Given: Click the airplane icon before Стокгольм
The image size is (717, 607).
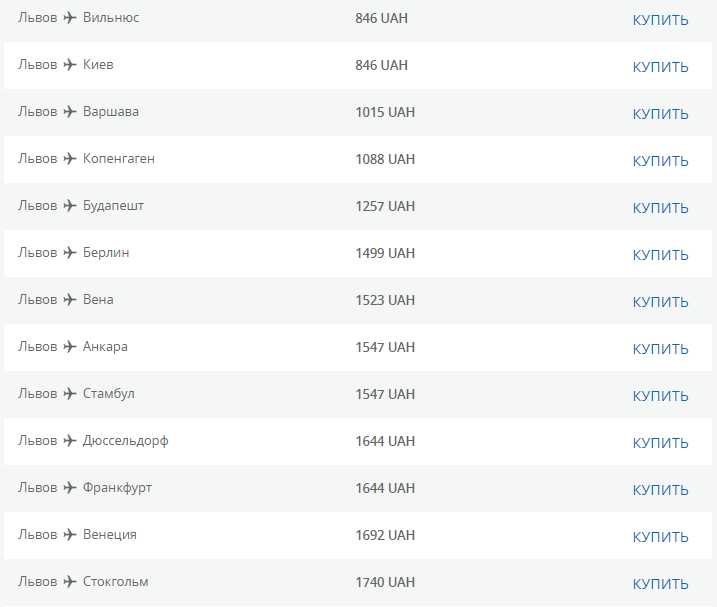Looking at the screenshot, I should point(70,582).
